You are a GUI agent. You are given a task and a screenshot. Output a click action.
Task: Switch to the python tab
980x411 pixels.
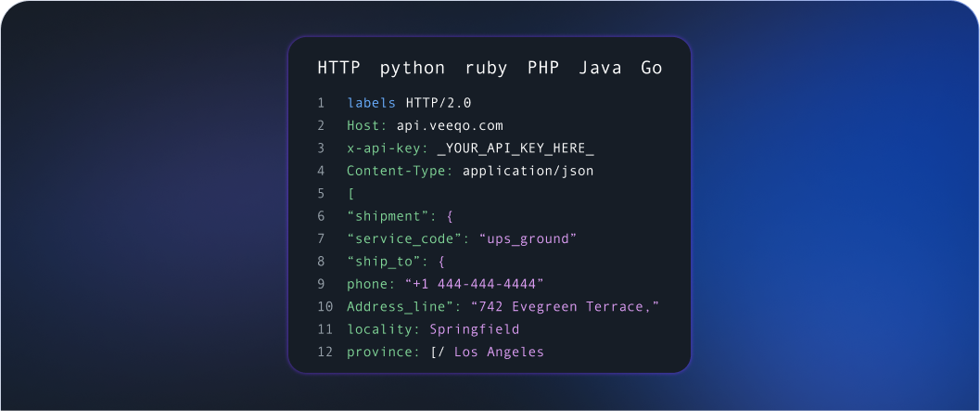pos(413,69)
